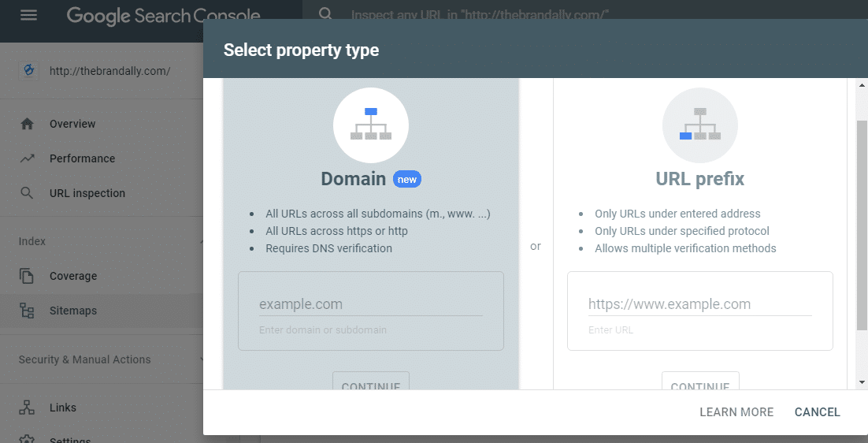Click the LEARN MORE button

tap(736, 412)
